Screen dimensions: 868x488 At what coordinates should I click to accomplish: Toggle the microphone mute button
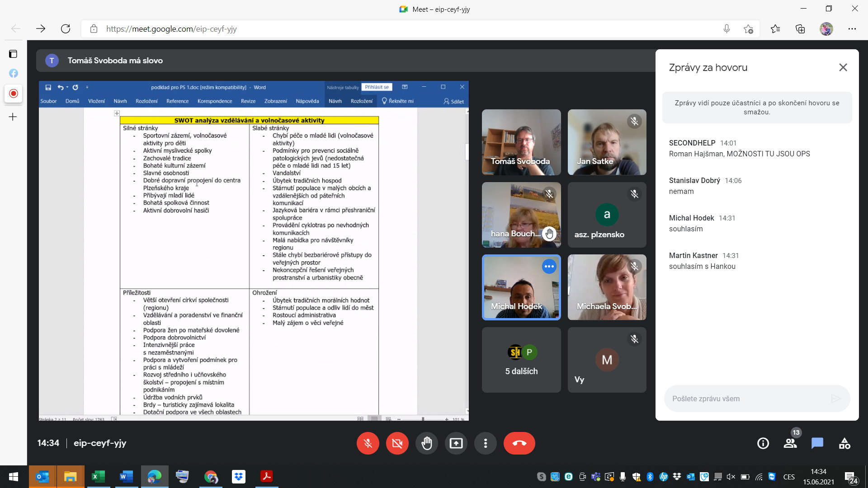pyautogui.click(x=368, y=443)
